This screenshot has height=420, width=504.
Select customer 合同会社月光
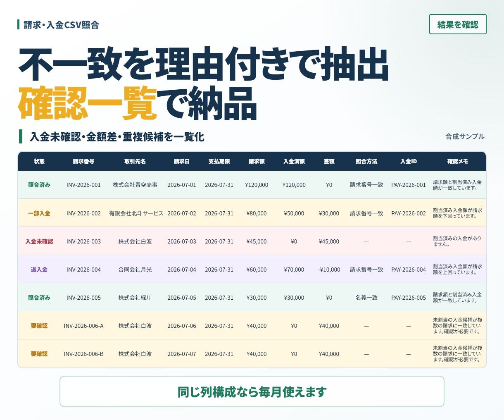135,270
